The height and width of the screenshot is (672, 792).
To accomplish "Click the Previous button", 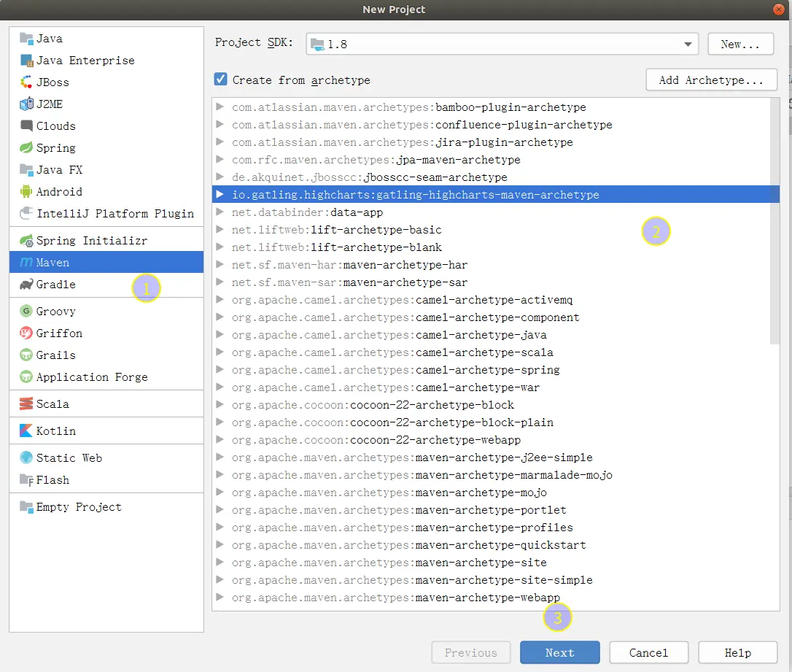I will 471,652.
